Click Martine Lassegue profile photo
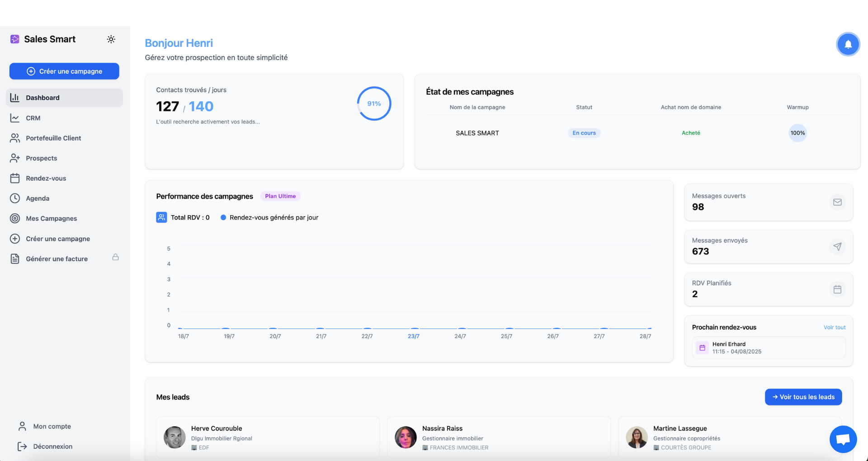 click(x=637, y=437)
